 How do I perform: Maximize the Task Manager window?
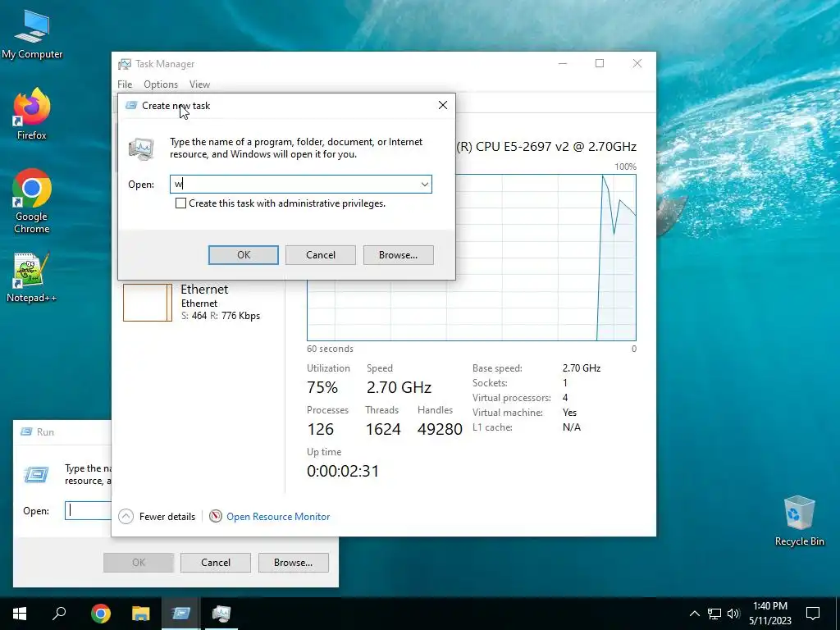(600, 63)
